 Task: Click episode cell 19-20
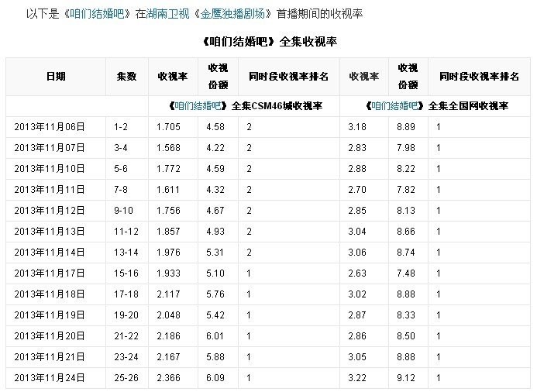click(126, 315)
